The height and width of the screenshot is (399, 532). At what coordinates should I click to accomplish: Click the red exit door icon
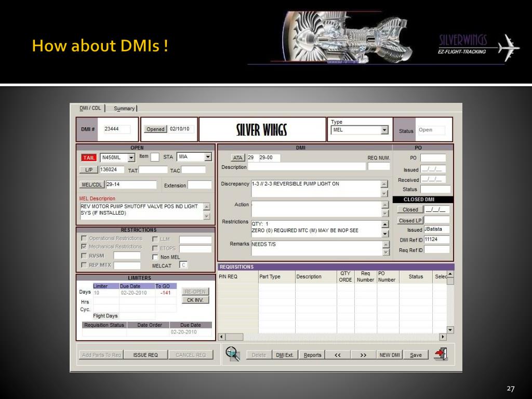(441, 354)
